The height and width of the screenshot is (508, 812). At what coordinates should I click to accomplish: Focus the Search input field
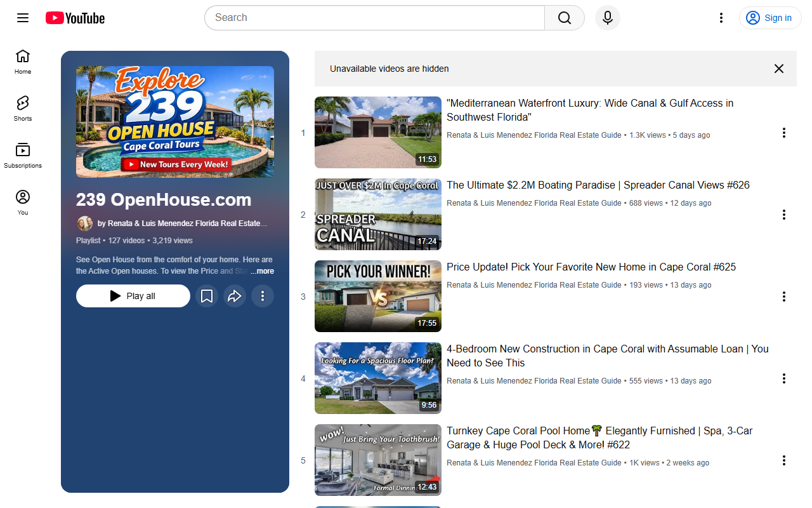coord(374,18)
